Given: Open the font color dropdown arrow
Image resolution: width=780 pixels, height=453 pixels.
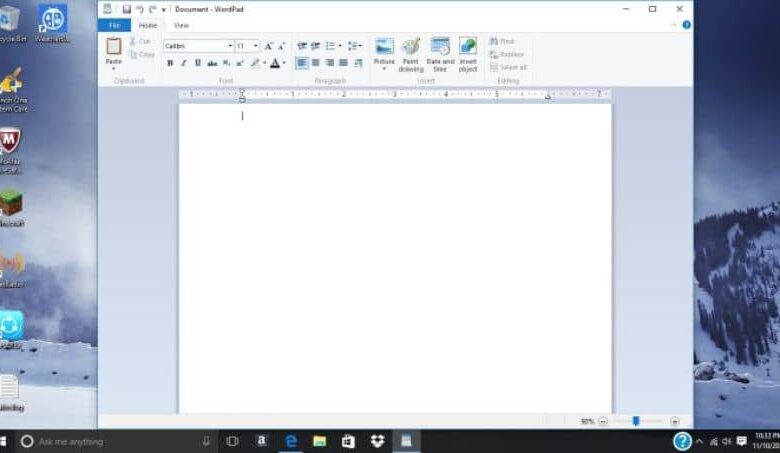Looking at the screenshot, I should click(x=284, y=63).
